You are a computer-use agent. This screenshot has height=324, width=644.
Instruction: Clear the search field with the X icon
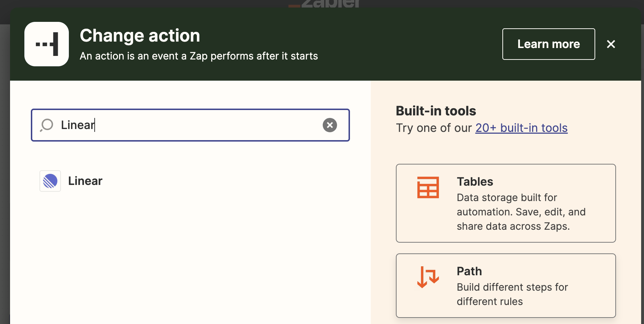pyautogui.click(x=330, y=125)
